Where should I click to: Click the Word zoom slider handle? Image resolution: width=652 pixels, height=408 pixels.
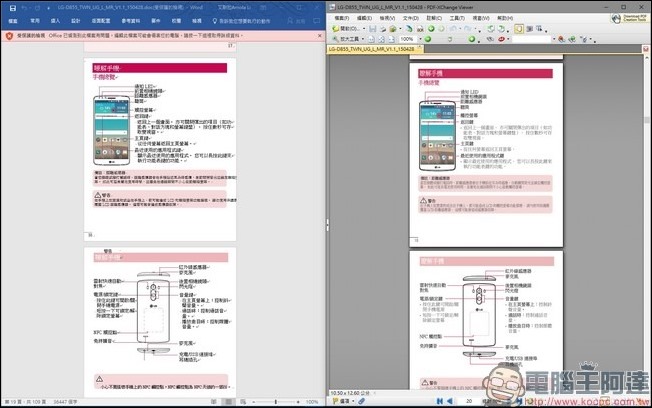coord(276,402)
